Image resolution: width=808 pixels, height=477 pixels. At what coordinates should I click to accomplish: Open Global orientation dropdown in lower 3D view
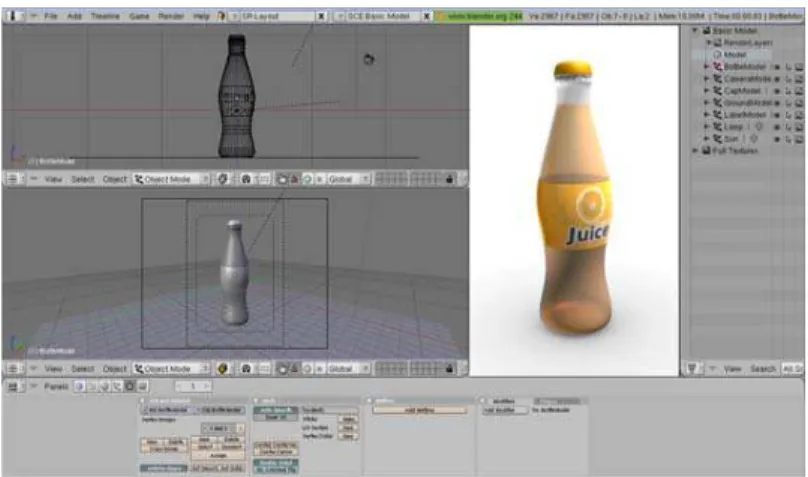click(x=348, y=369)
